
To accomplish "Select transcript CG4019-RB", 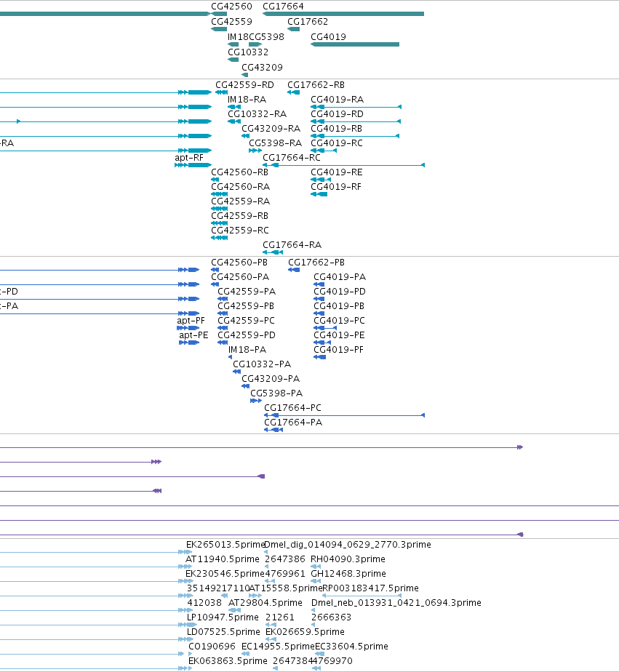I will (x=337, y=129).
